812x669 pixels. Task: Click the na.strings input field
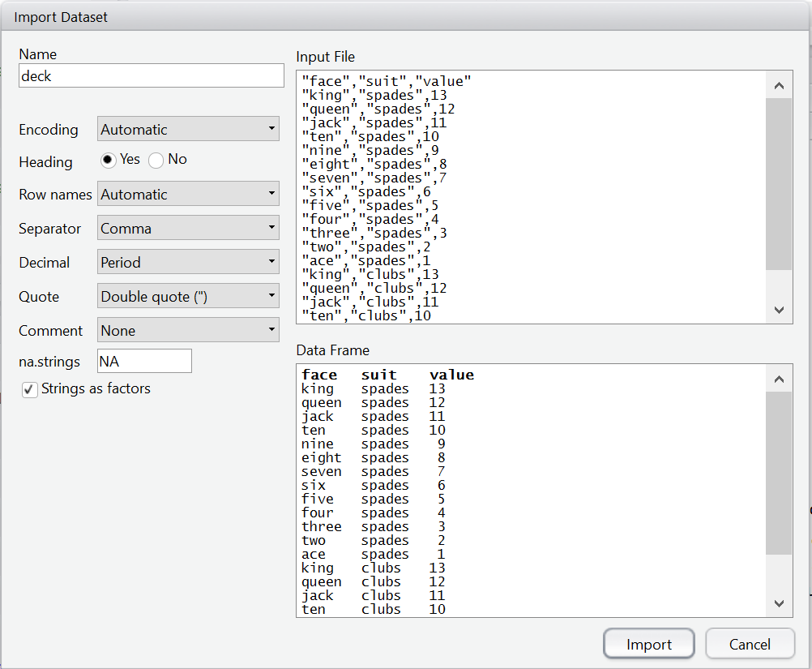tap(144, 361)
